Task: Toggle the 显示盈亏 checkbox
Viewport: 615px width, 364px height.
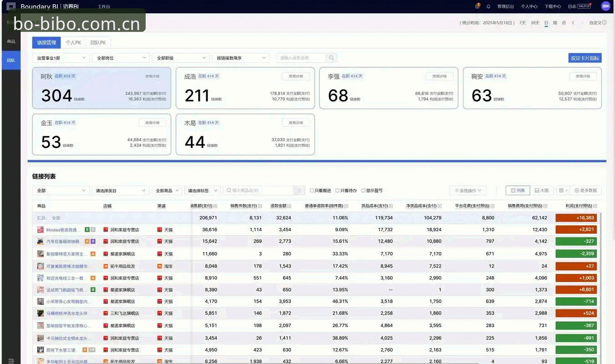Action: [363, 191]
